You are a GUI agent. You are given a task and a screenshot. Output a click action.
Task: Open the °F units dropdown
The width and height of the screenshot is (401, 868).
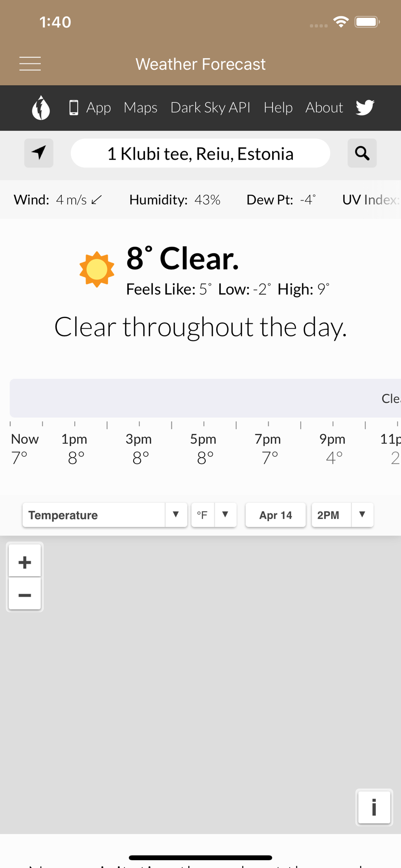point(225,515)
